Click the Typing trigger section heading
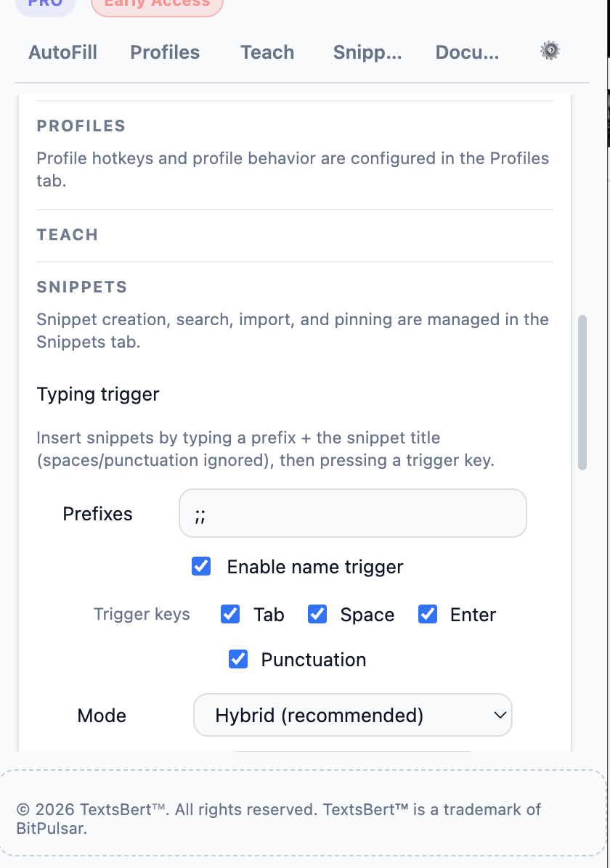610x868 pixels. pos(97,394)
